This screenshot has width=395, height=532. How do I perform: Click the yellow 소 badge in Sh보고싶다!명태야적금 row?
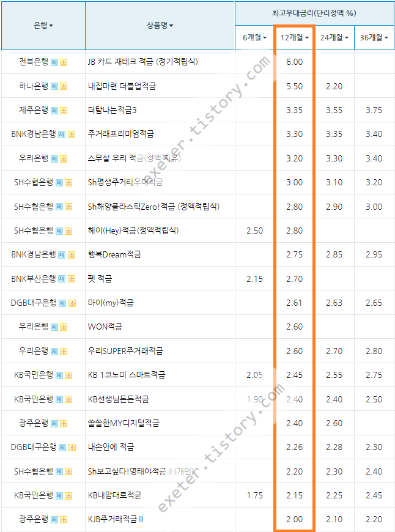pos(68,472)
